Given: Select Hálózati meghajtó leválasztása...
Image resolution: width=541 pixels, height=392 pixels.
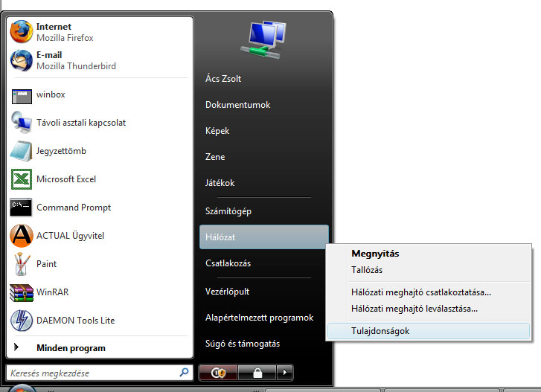Looking at the screenshot, I should click(x=428, y=309).
